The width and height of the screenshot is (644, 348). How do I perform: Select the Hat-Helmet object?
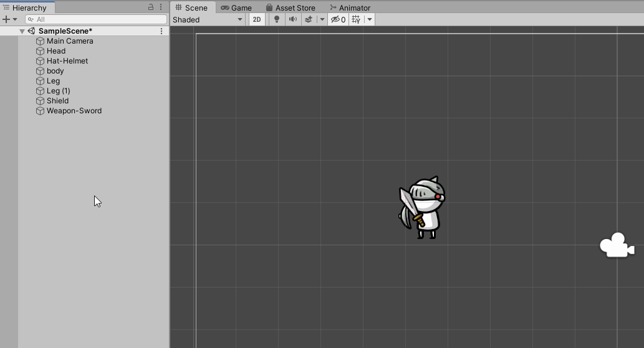click(x=67, y=60)
